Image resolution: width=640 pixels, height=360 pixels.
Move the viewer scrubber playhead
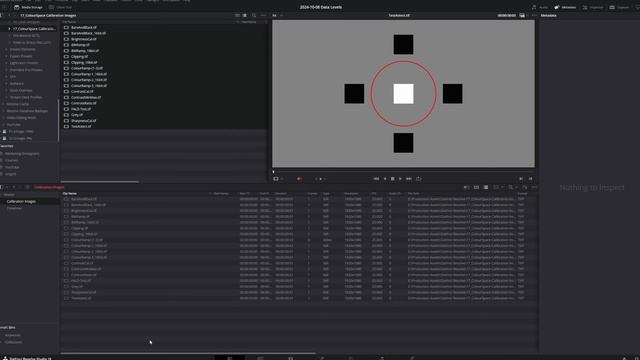coord(273,172)
